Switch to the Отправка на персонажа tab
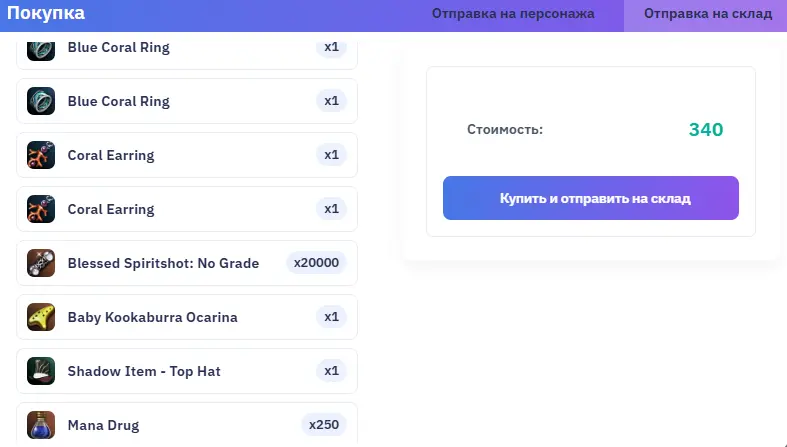The image size is (787, 447). coord(513,14)
